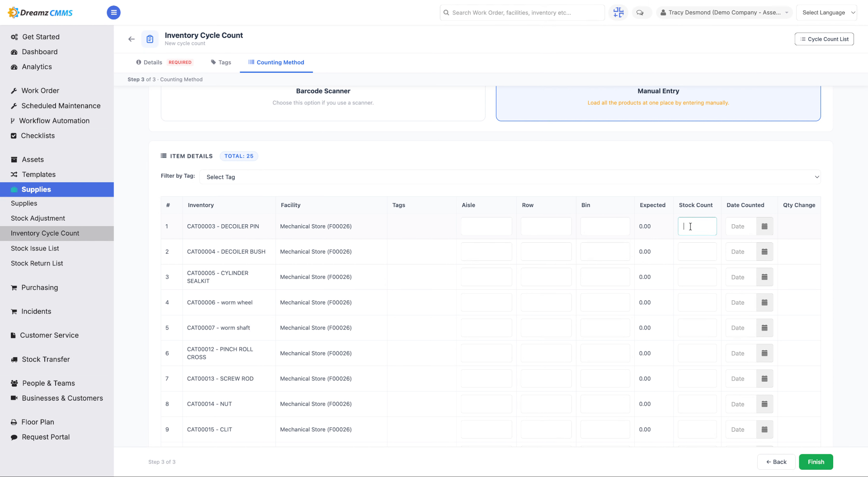Click the fullscreen collapse icon in header
The image size is (868, 477).
click(618, 13)
